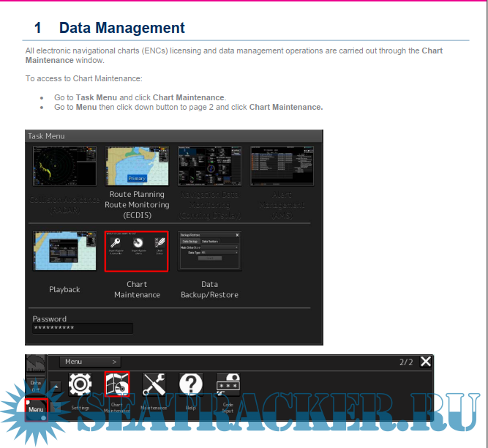Click the red-outlined Menu button

coord(37,409)
